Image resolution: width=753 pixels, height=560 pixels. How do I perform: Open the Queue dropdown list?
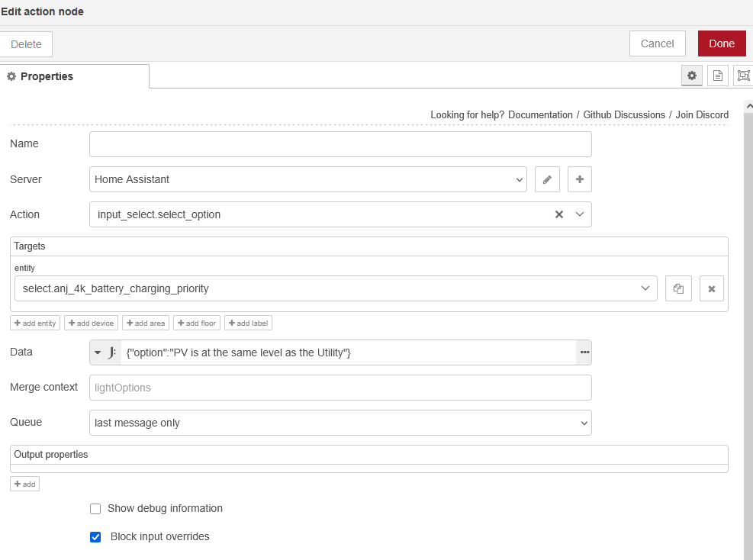(340, 423)
